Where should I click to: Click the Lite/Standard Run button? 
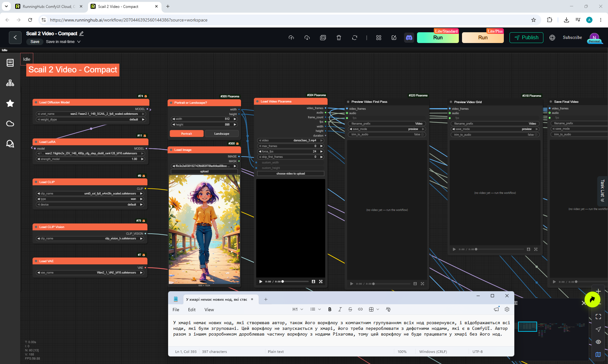(x=438, y=38)
